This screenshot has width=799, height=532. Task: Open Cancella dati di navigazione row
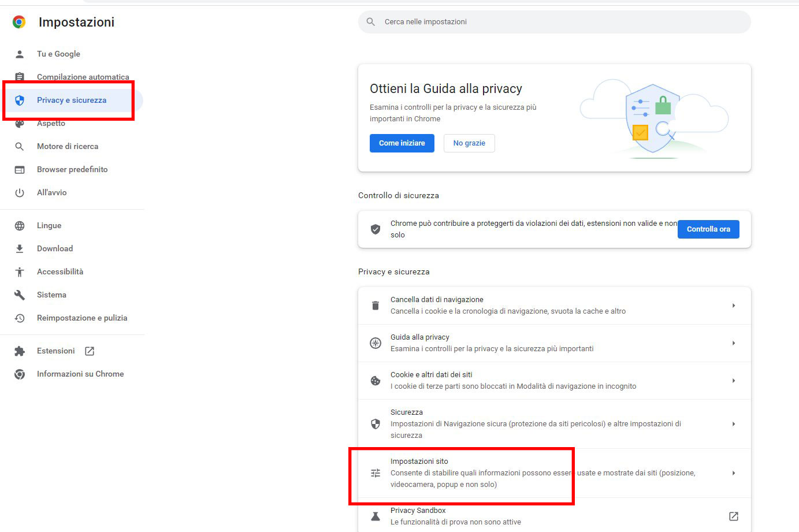pos(555,306)
